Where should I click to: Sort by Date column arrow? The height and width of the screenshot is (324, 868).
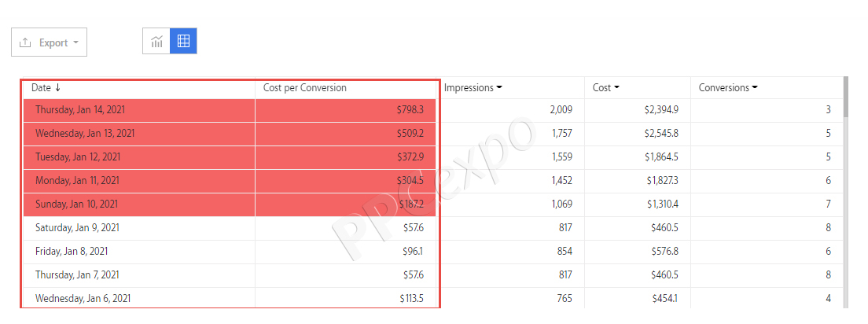click(58, 87)
